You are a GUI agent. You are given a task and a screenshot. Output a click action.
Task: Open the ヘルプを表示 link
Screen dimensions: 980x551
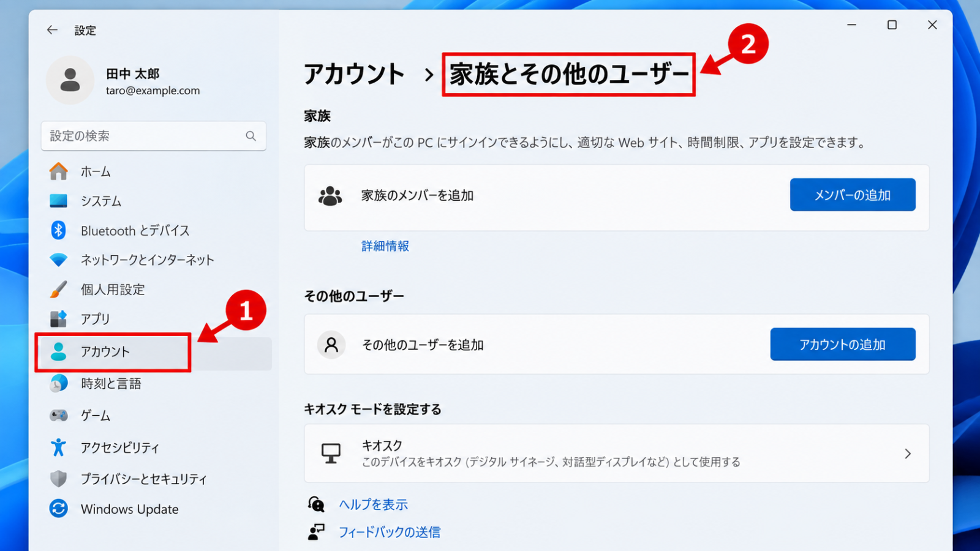click(374, 504)
